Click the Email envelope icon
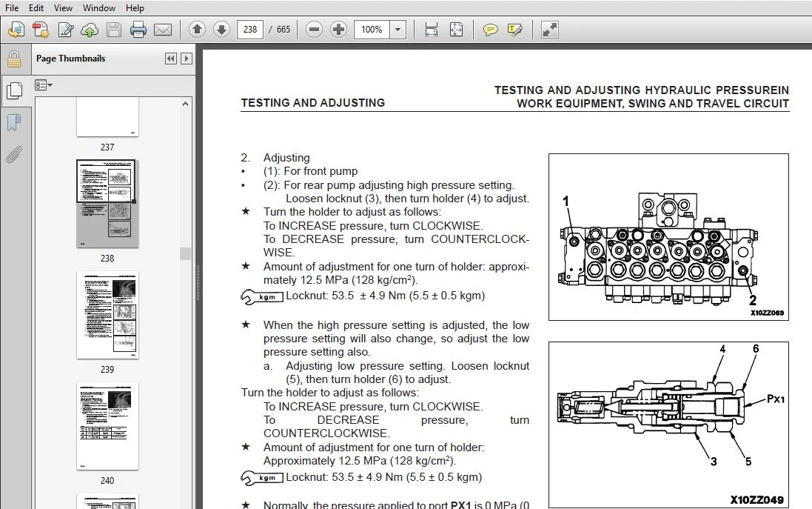The image size is (812, 509). click(x=163, y=30)
